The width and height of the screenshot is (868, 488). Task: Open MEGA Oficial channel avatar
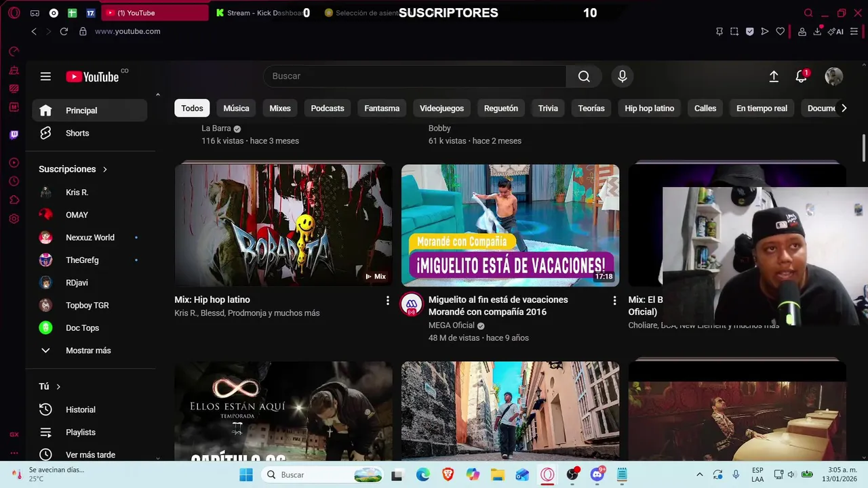tap(412, 305)
